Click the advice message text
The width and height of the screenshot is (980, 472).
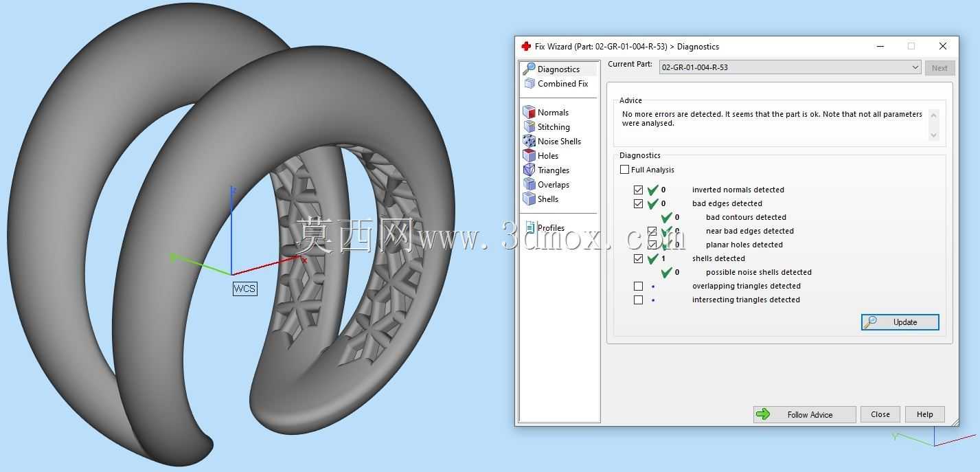click(x=772, y=119)
